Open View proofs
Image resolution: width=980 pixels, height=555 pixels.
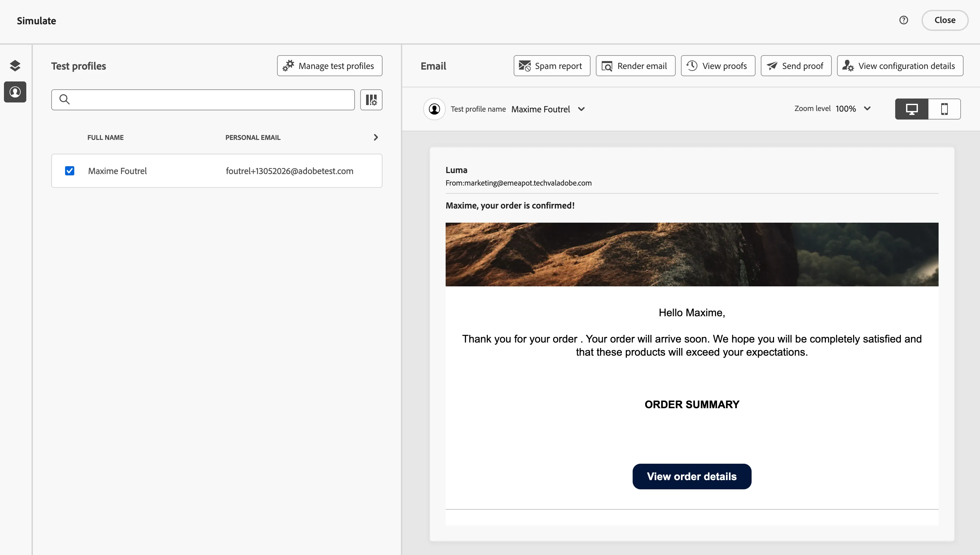coord(718,66)
